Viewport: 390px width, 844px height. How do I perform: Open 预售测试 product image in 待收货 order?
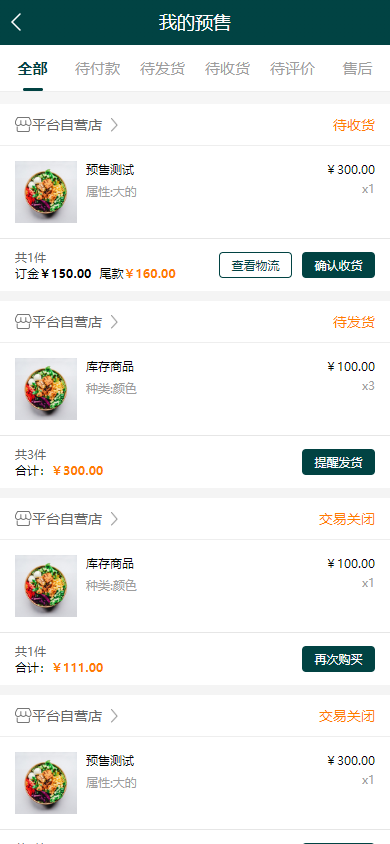(46, 192)
